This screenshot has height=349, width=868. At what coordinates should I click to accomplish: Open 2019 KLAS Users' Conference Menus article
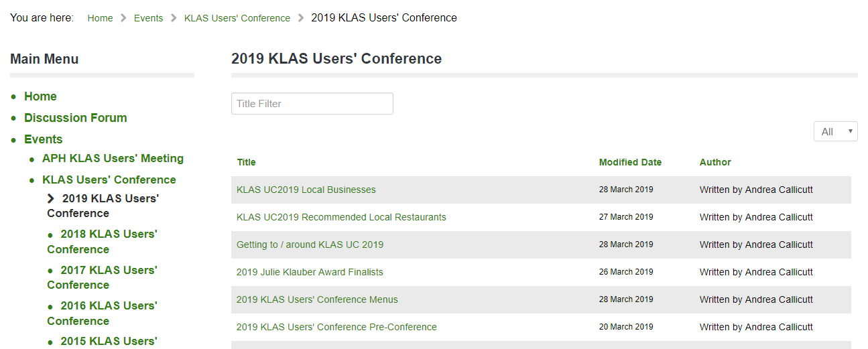[316, 299]
